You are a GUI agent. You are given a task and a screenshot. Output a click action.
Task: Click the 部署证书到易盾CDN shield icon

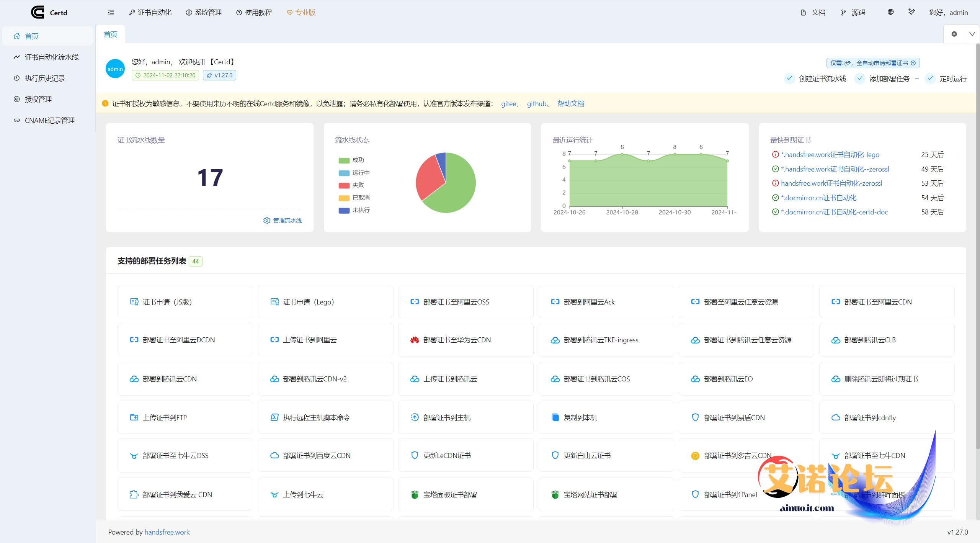(x=695, y=417)
